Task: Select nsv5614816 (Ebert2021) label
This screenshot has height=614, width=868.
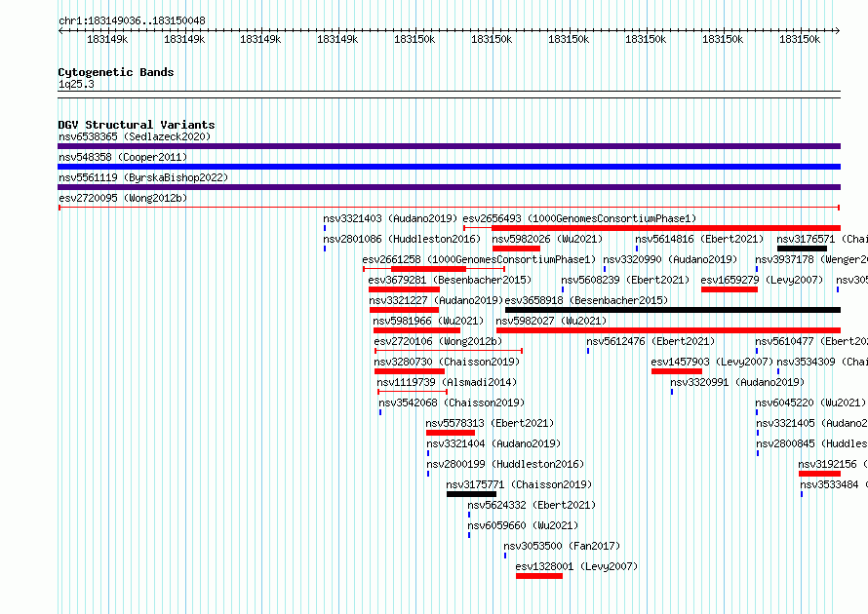Action: [699, 239]
